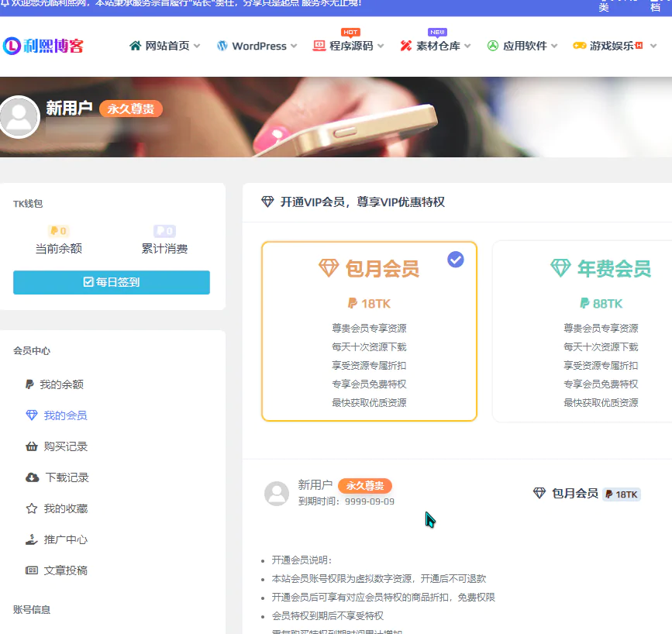
Task: Click the diamond icon beside 包月会员 18TK summary
Action: click(x=539, y=493)
